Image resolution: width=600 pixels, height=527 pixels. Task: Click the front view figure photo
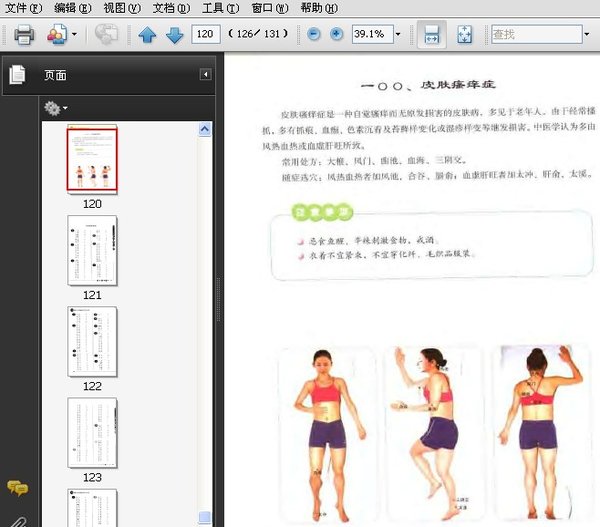click(328, 434)
